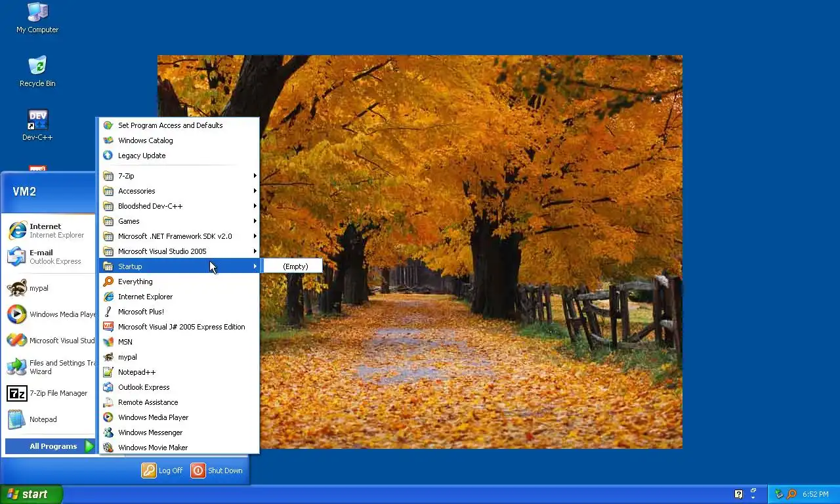This screenshot has width=840, height=504.
Task: Open Microsoft Visual Studio from Start menu's left column
Action: [x=50, y=341]
